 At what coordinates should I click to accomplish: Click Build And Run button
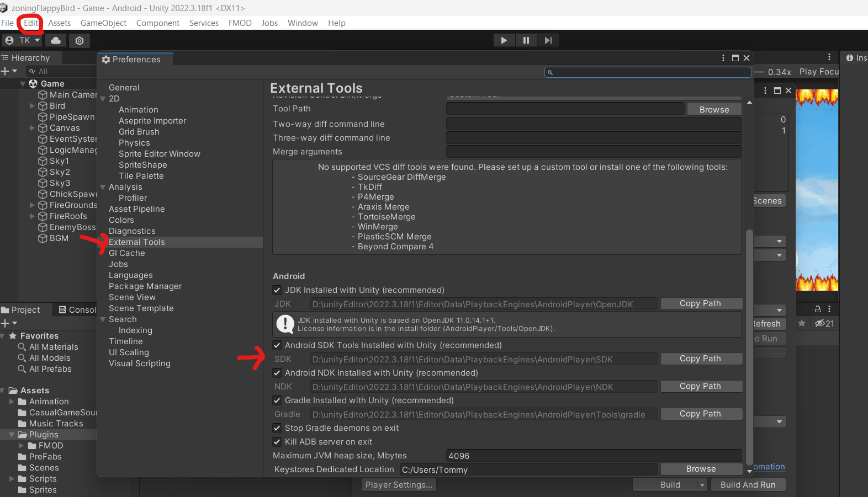tap(748, 485)
